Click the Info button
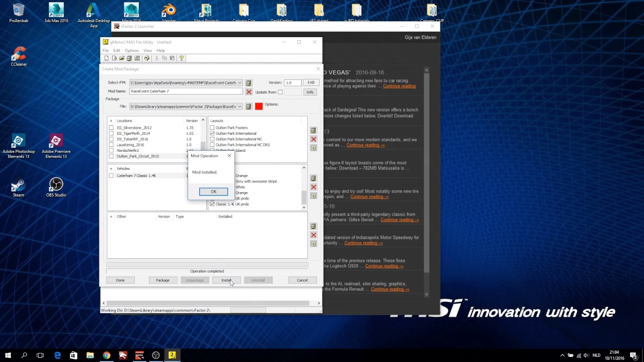The image size is (644, 362). pos(310,92)
